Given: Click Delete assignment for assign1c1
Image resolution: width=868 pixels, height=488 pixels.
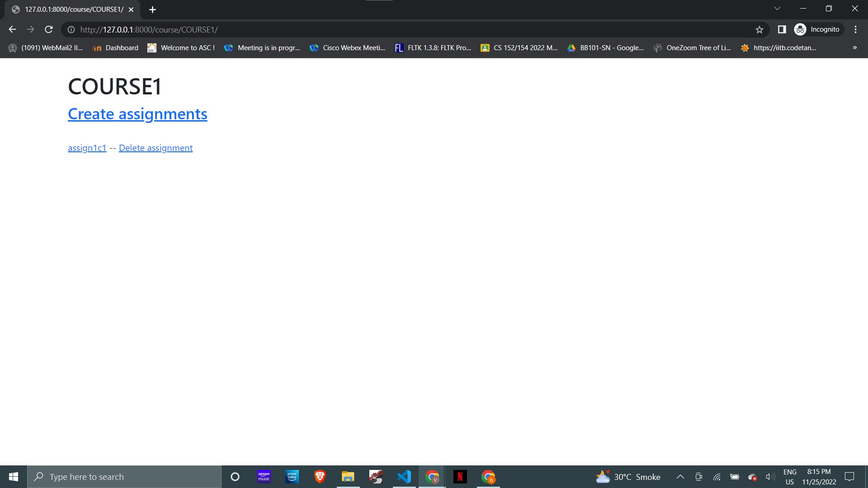Looking at the screenshot, I should (155, 148).
